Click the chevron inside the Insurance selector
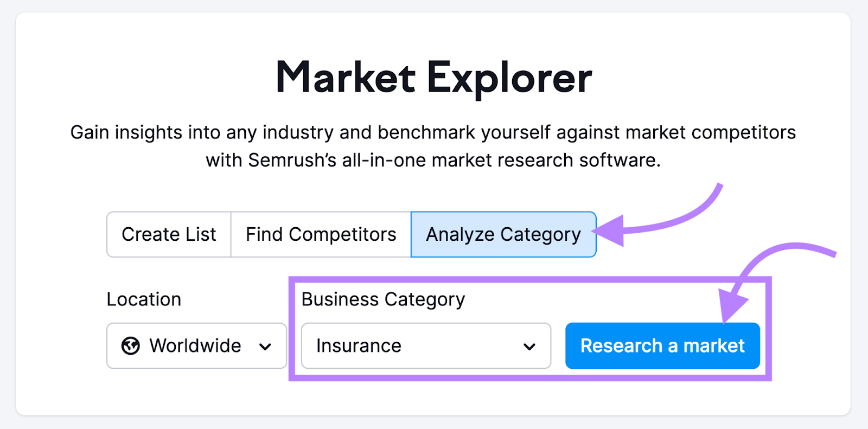 (529, 346)
